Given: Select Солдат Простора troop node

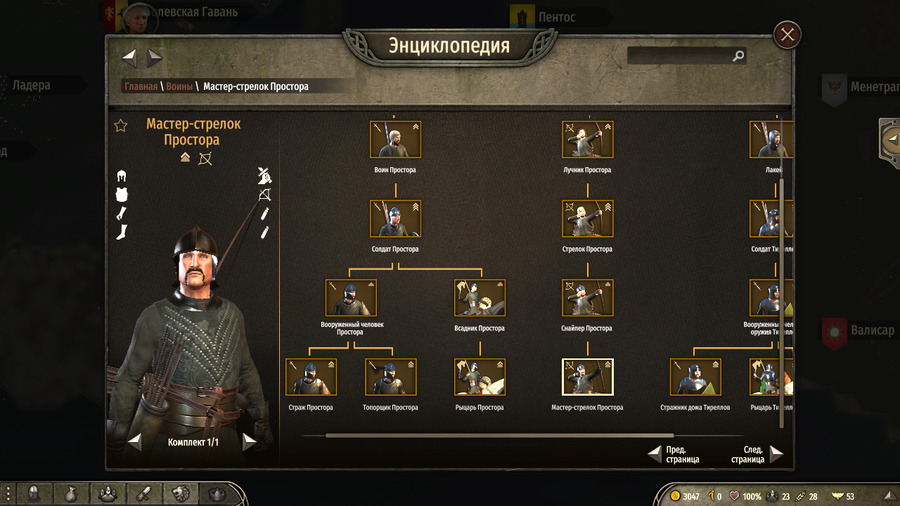Looking at the screenshot, I should [395, 219].
